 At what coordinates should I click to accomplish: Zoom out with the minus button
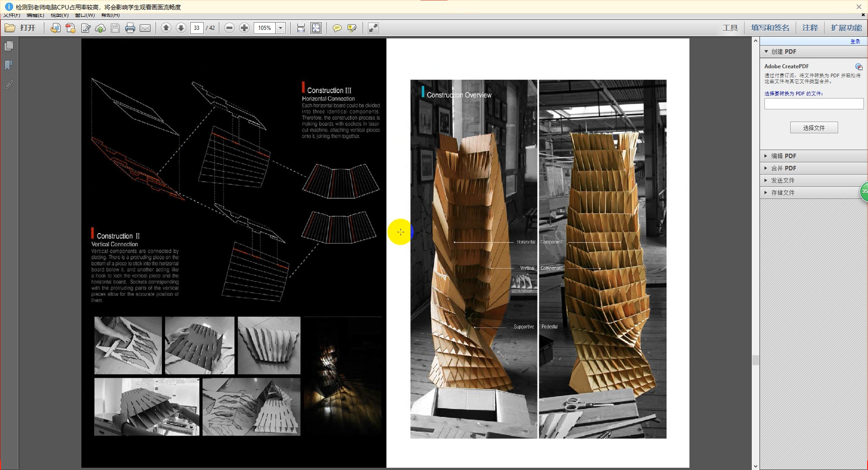pos(229,28)
